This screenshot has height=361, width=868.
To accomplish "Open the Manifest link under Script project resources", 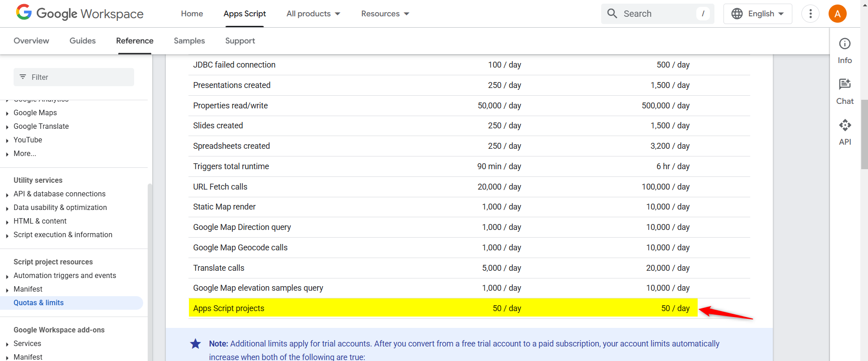I will pyautogui.click(x=28, y=289).
